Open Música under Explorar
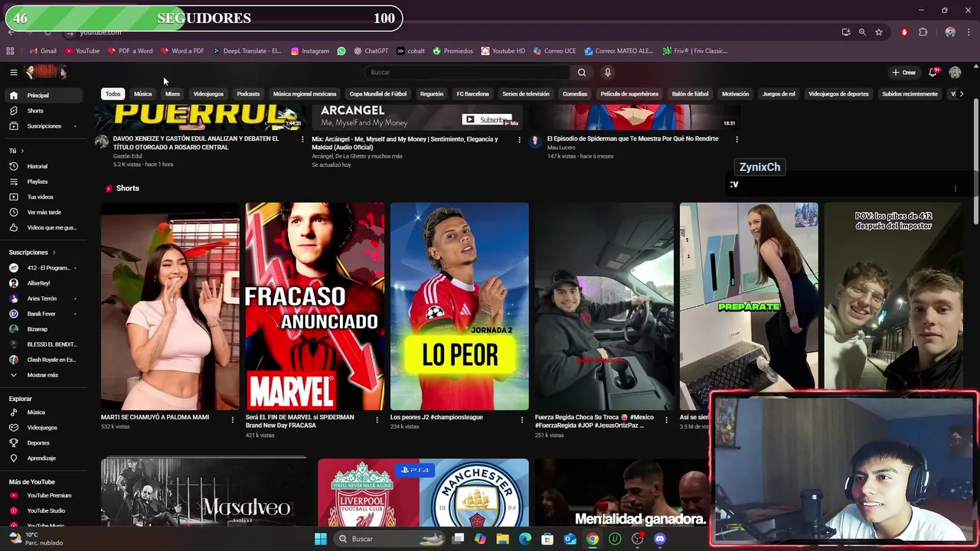980x551 pixels. (x=44, y=412)
